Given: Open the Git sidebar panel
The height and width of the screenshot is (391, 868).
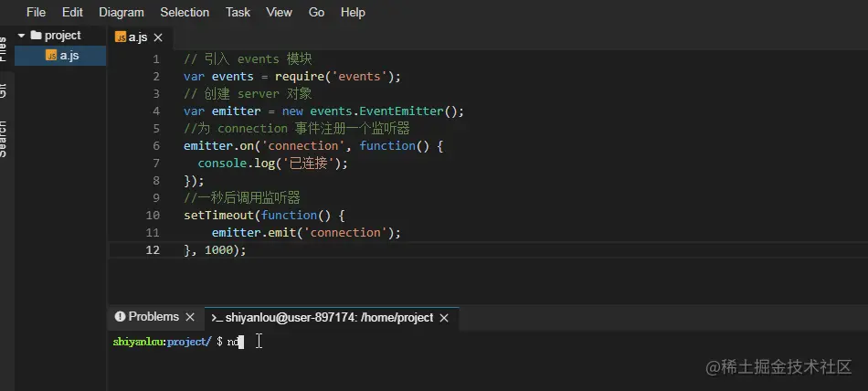Looking at the screenshot, I should coord(4,90).
